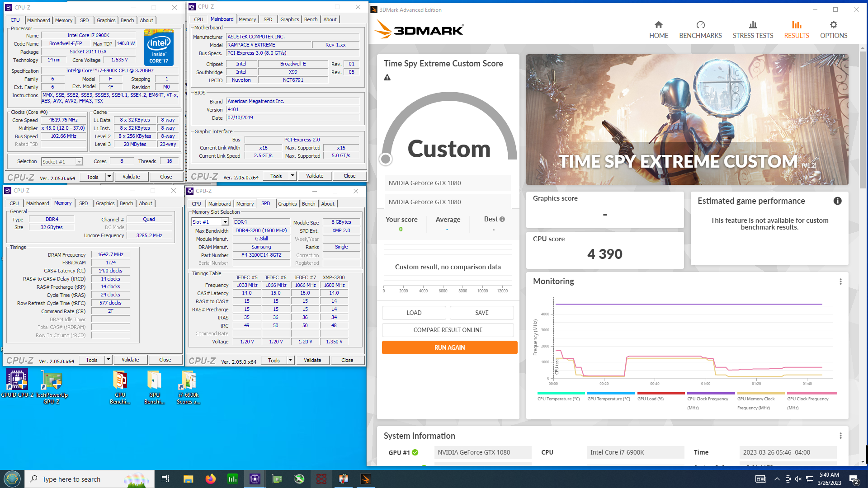Image resolution: width=868 pixels, height=488 pixels.
Task: Open the GPU Benchi... desktop folder
Action: [154, 387]
